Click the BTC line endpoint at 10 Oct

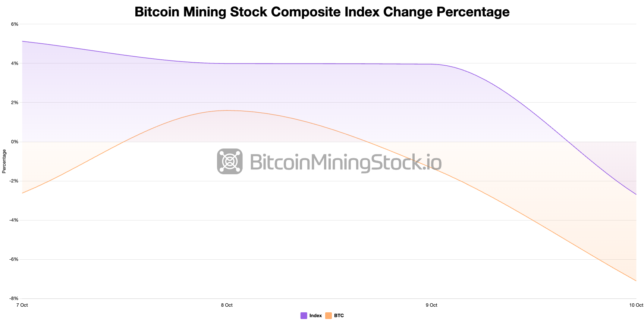636,281
